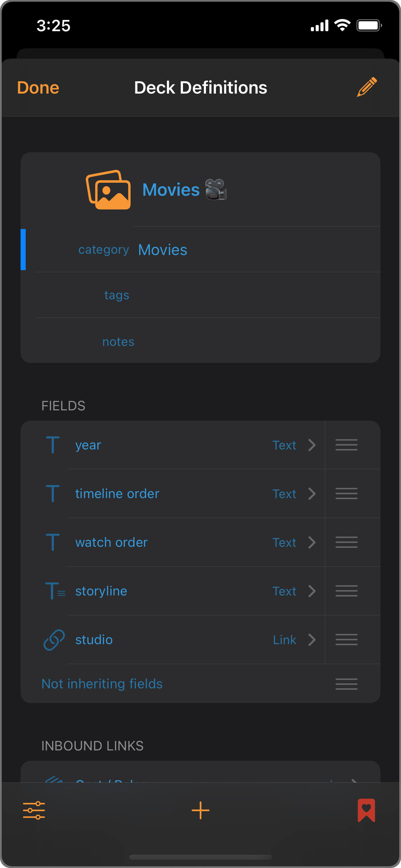The image size is (401, 868).
Task: Expand the year field type chevron
Action: [x=312, y=445]
